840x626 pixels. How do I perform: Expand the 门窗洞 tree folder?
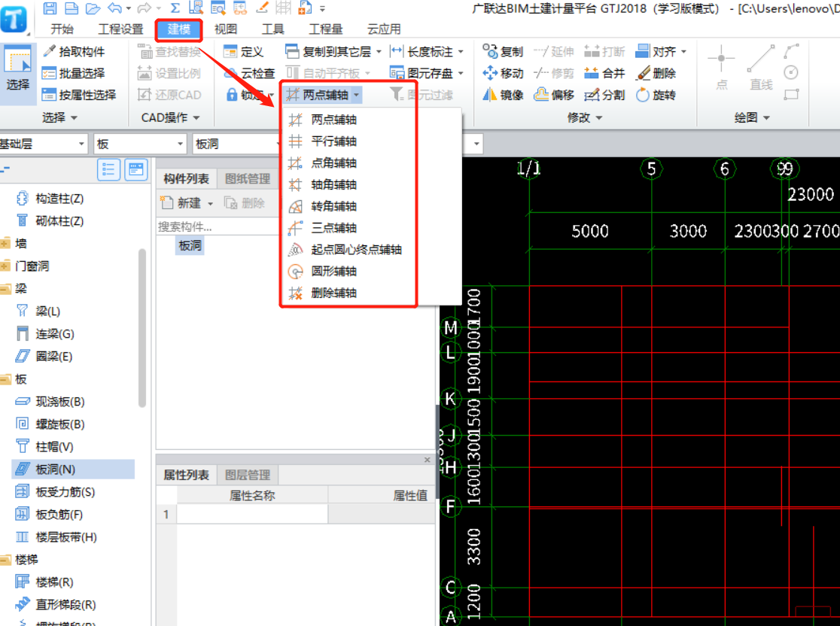pos(5,266)
